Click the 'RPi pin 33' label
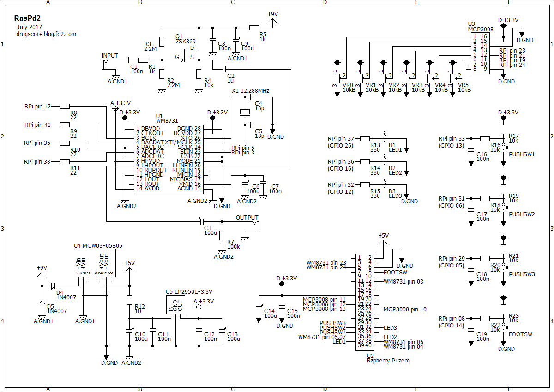 [452, 138]
